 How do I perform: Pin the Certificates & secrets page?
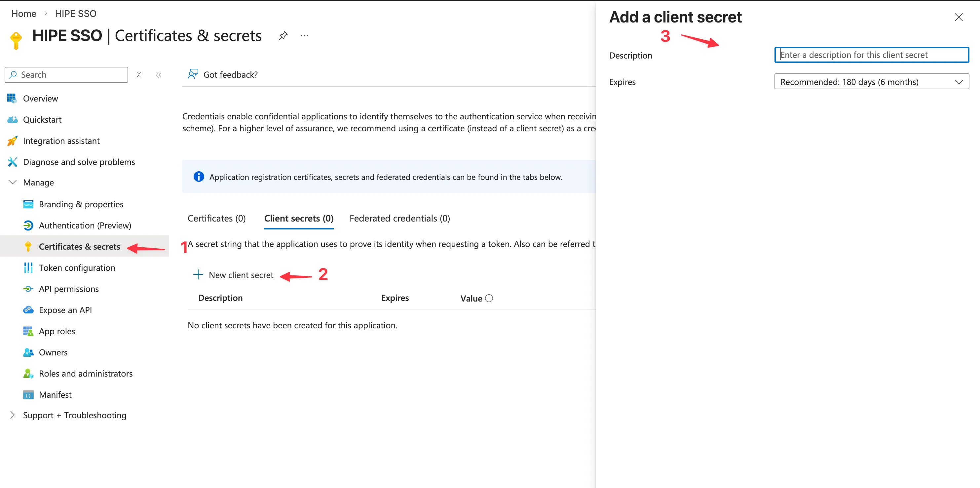click(x=283, y=35)
